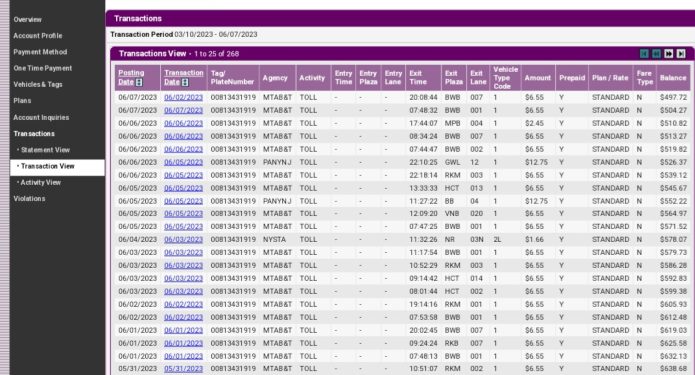695x375 pixels.
Task: Go to the previous page of transactions
Action: 656,54
